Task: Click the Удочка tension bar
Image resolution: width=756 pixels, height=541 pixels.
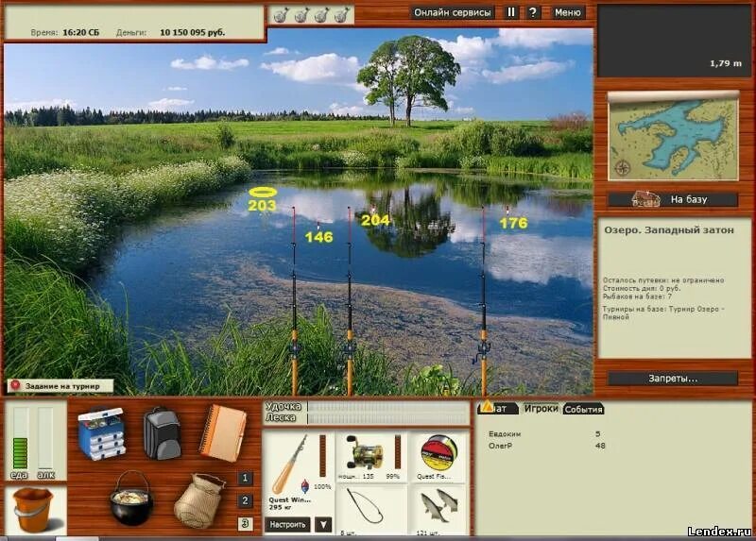Action: [387, 407]
